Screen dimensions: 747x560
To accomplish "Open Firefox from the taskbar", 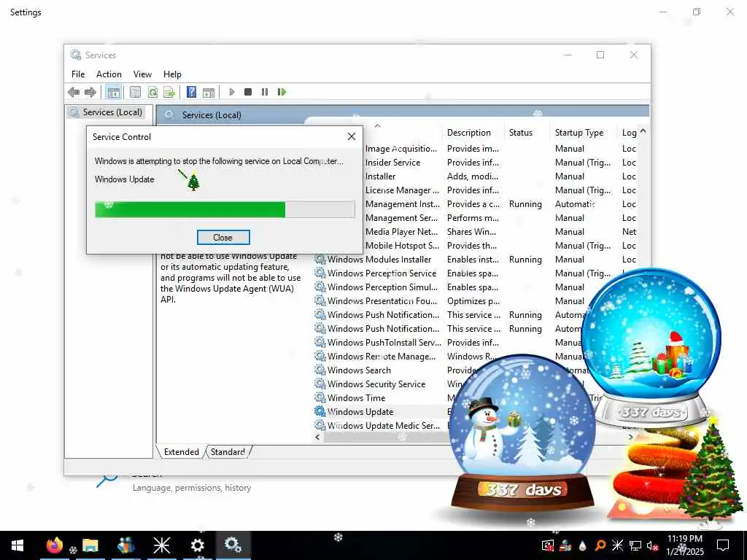I will click(54, 545).
